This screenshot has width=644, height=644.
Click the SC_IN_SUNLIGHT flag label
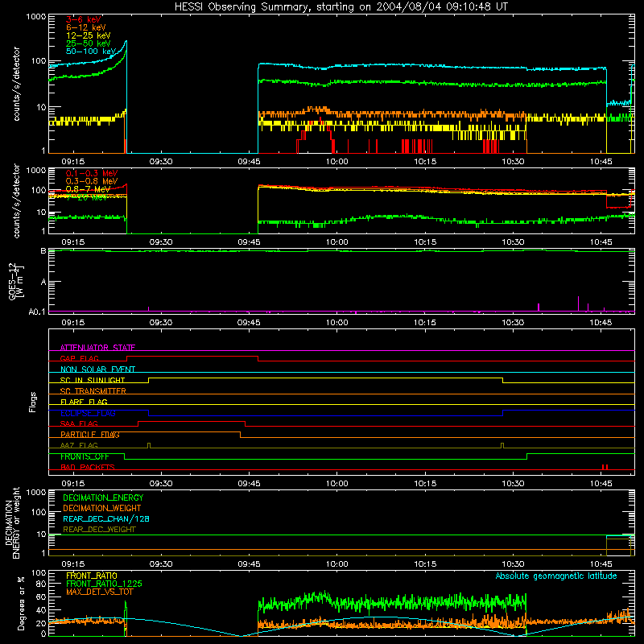tap(93, 380)
